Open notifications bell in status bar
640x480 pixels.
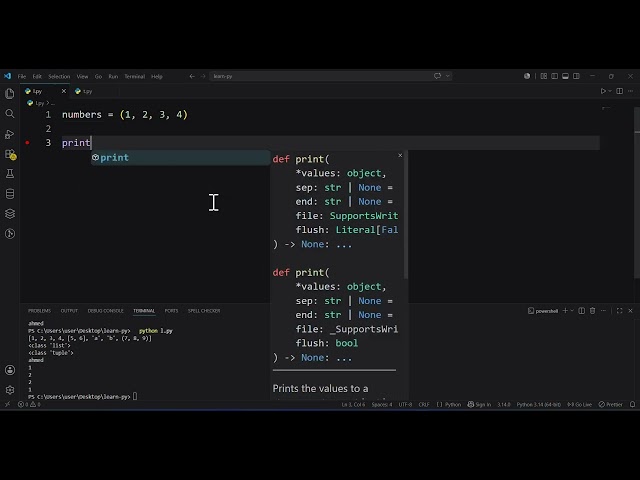click(633, 404)
